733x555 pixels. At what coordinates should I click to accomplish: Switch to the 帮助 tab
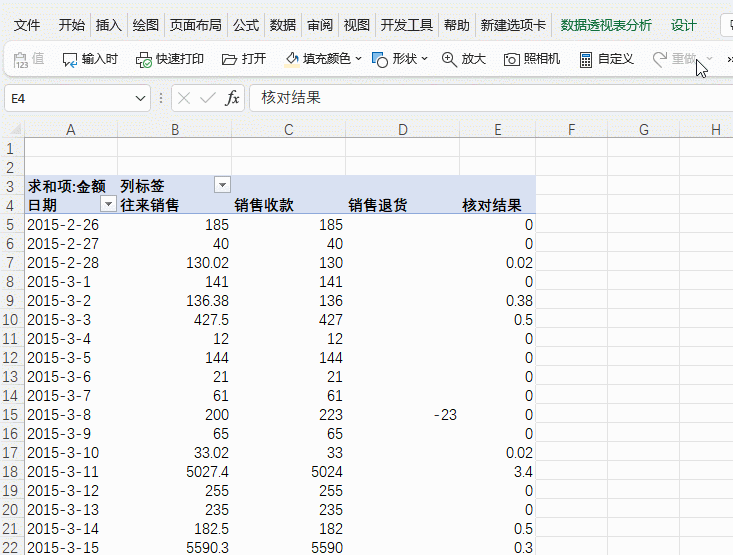(x=457, y=25)
